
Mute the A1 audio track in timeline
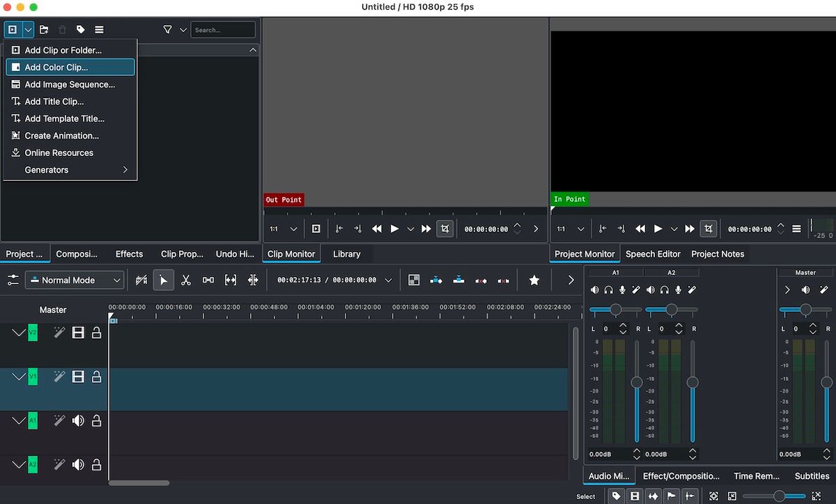pyautogui.click(x=78, y=420)
